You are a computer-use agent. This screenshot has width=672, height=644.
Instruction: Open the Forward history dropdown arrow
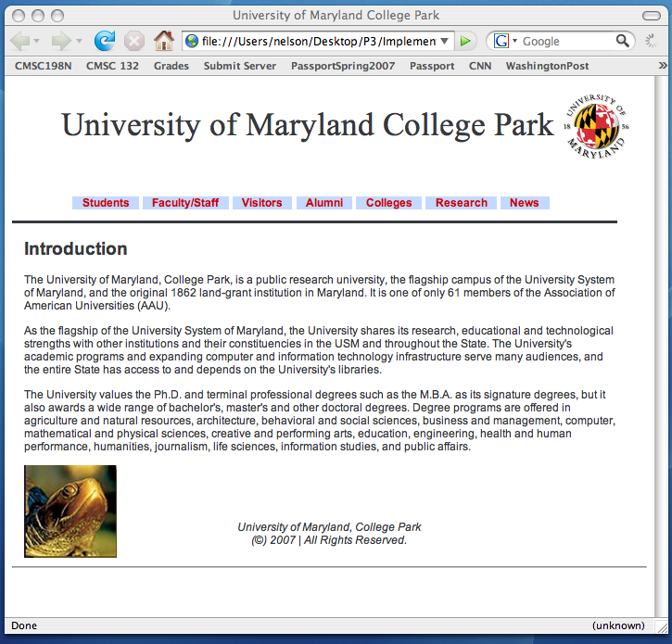point(79,41)
